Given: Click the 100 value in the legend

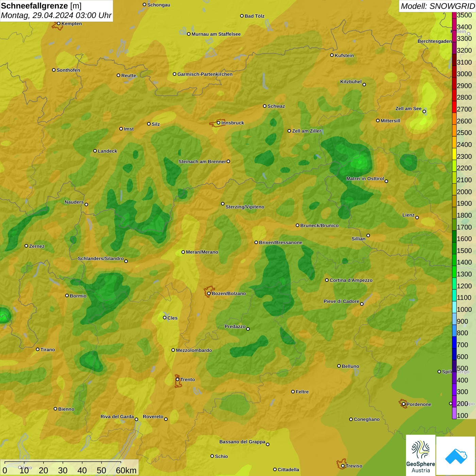Looking at the screenshot, I should coord(462,415).
